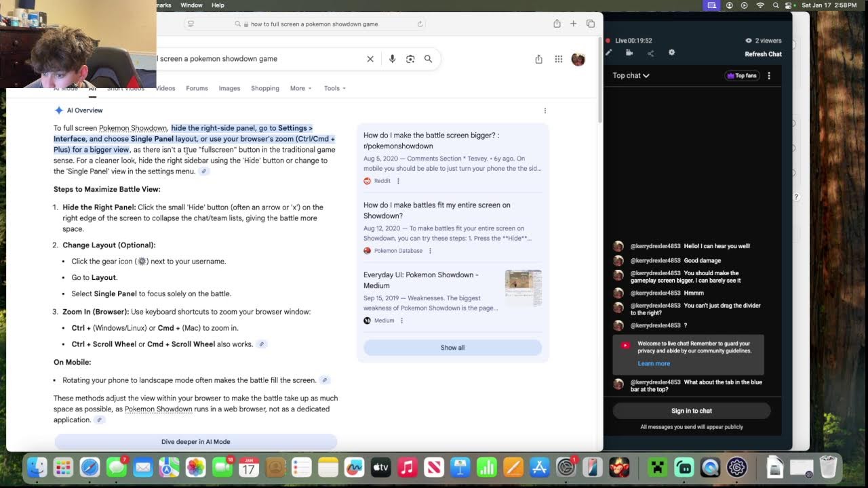
Task: Click the magnifier search icon in Google
Action: 428,59
